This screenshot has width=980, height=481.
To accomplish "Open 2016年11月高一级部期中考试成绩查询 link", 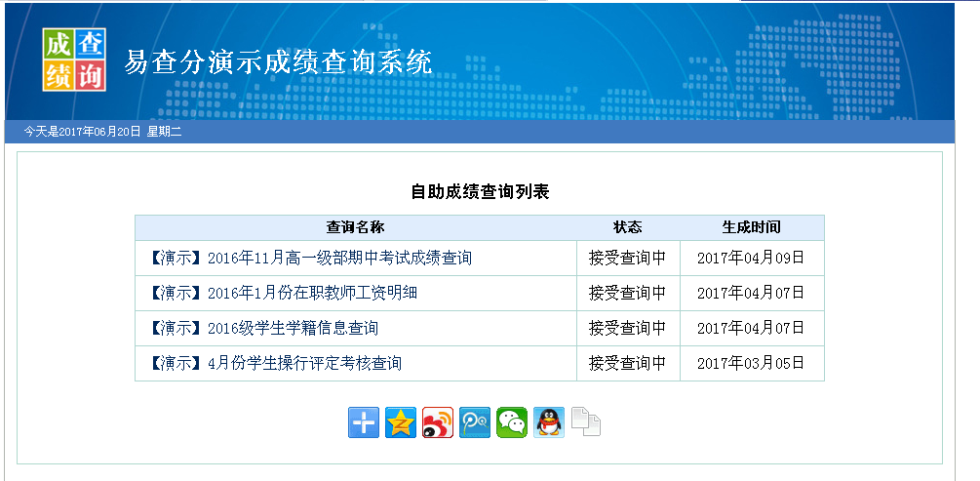I will (x=311, y=258).
